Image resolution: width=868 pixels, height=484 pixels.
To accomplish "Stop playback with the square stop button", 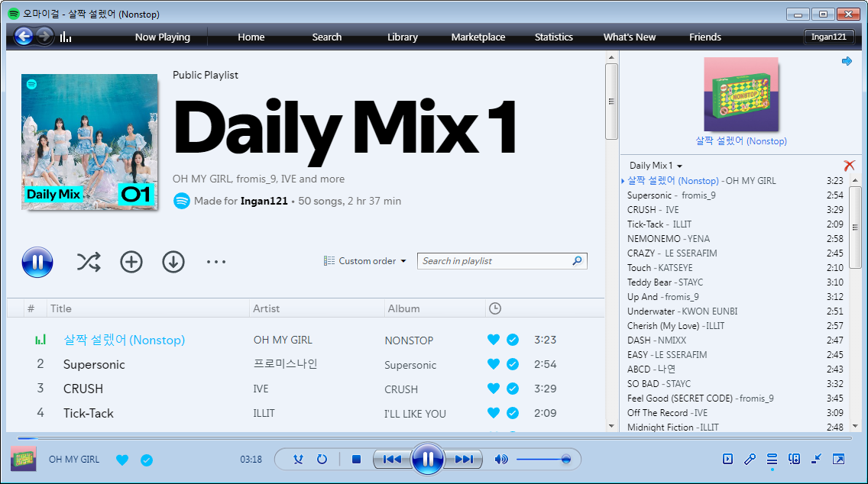I will [357, 459].
